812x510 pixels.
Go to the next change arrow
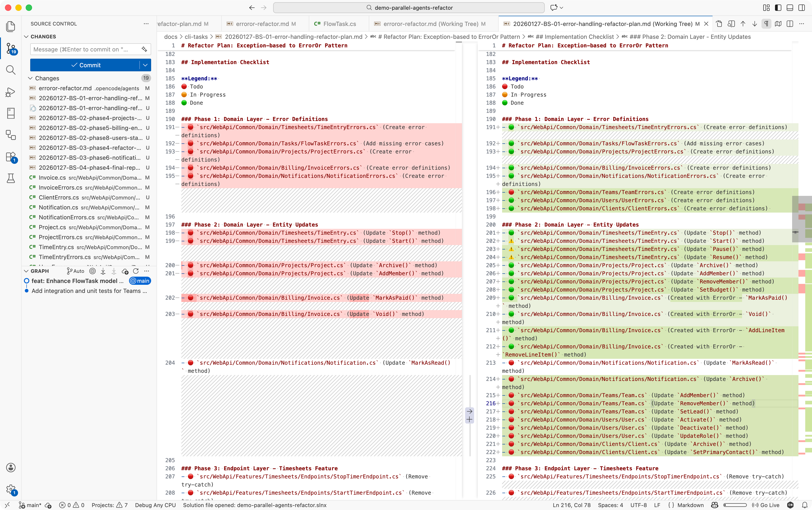[755, 24]
